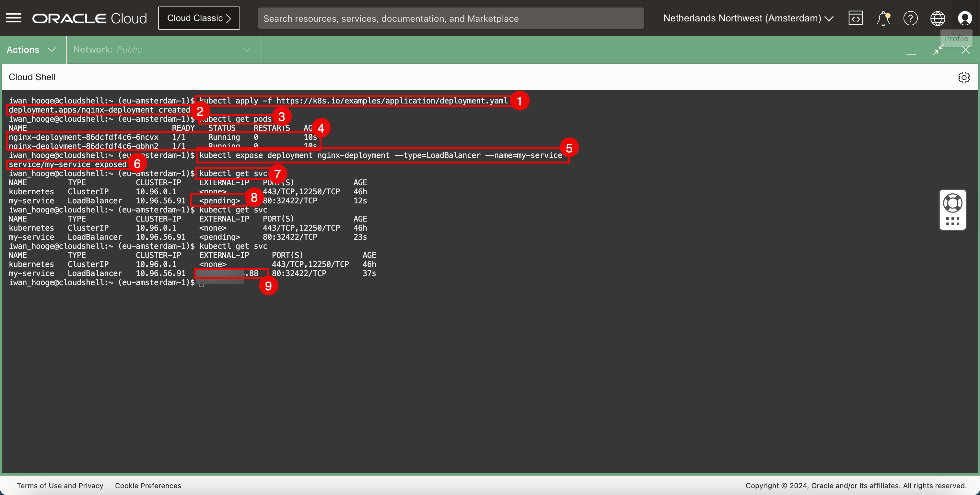Open the Profile avatar menu
The width and height of the screenshot is (980, 495).
point(965,18)
